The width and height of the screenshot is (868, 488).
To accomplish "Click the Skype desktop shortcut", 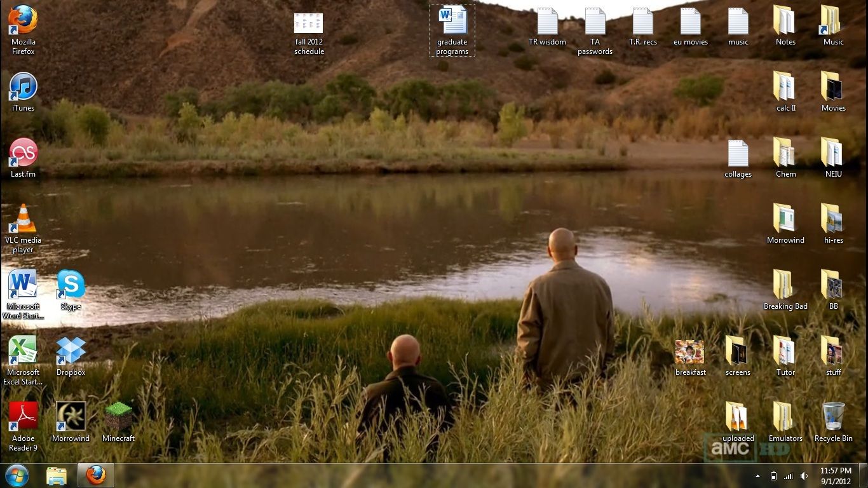I will tap(71, 286).
